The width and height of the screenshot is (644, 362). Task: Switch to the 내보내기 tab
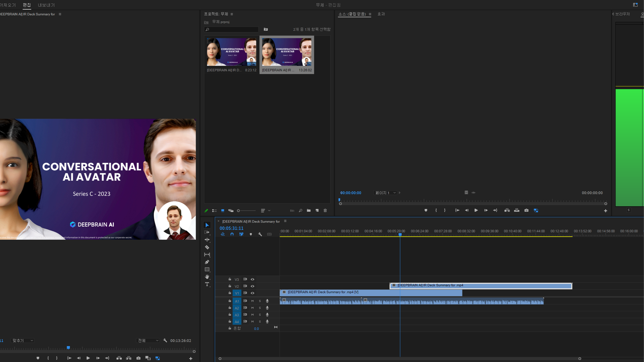point(46,5)
